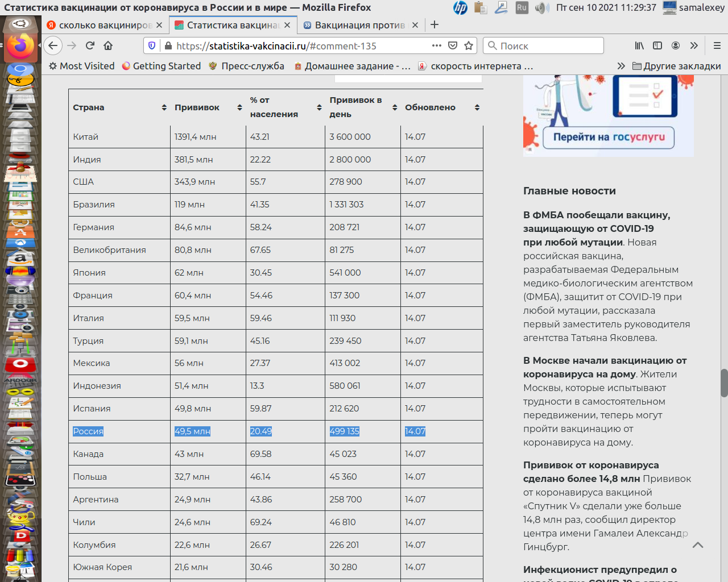
Task: Toggle the Firefox sidebar view
Action: [x=657, y=45]
